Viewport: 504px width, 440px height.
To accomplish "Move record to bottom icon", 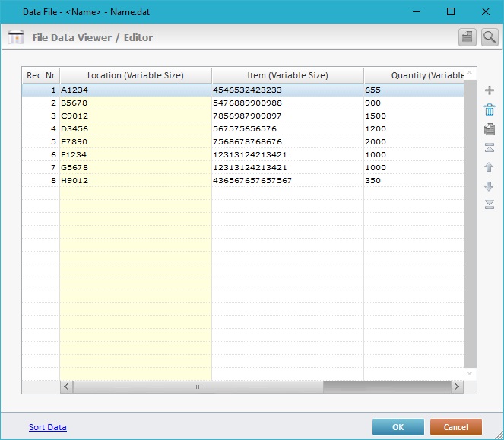I will coord(489,204).
